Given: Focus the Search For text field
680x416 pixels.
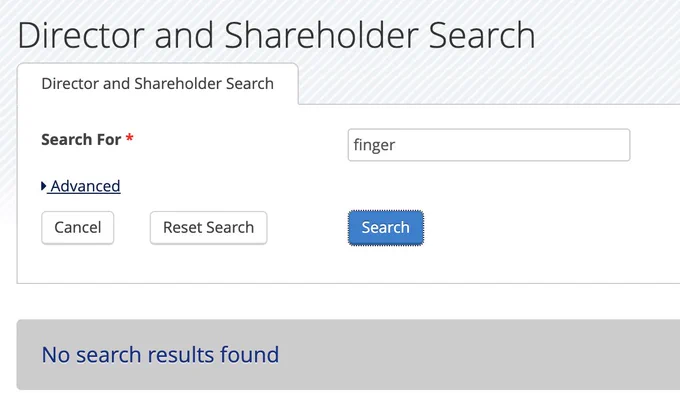Looking at the screenshot, I should click(x=489, y=145).
